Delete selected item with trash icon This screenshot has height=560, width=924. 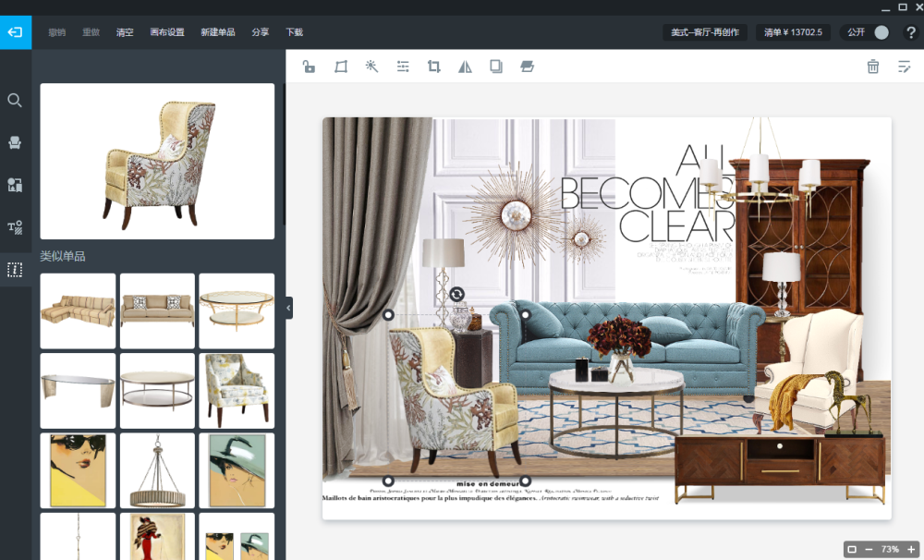point(872,67)
